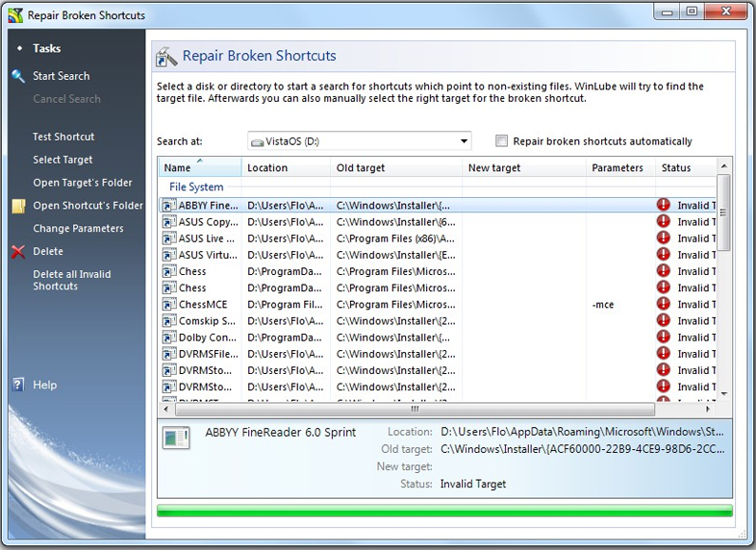Viewport: 756px width, 550px height.
Task: Collapse the File System group
Action: pyautogui.click(x=195, y=187)
